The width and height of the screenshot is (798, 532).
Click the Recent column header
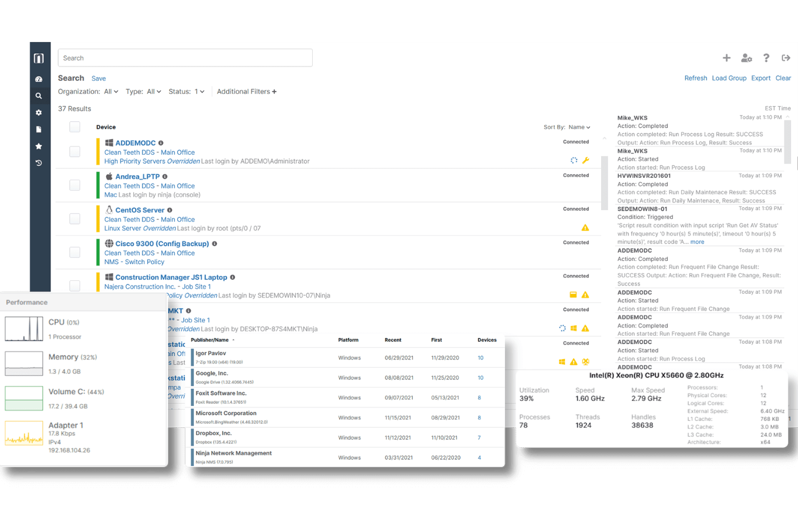(393, 340)
